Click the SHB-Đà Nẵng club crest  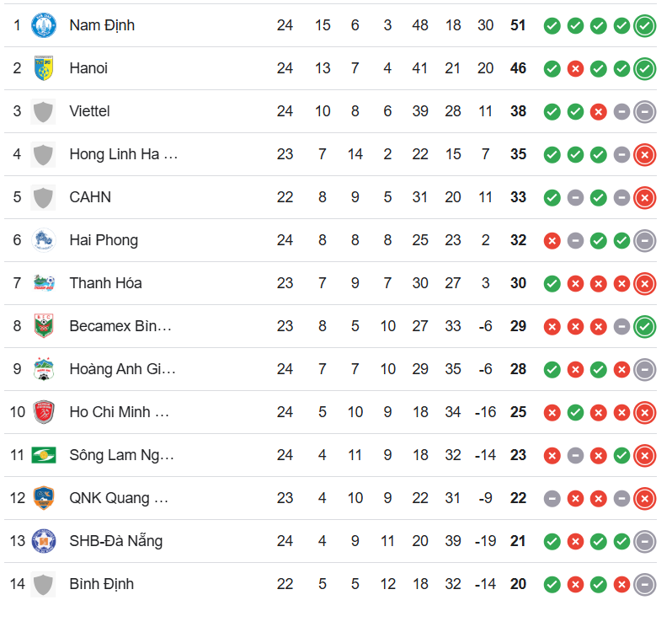pyautogui.click(x=44, y=541)
